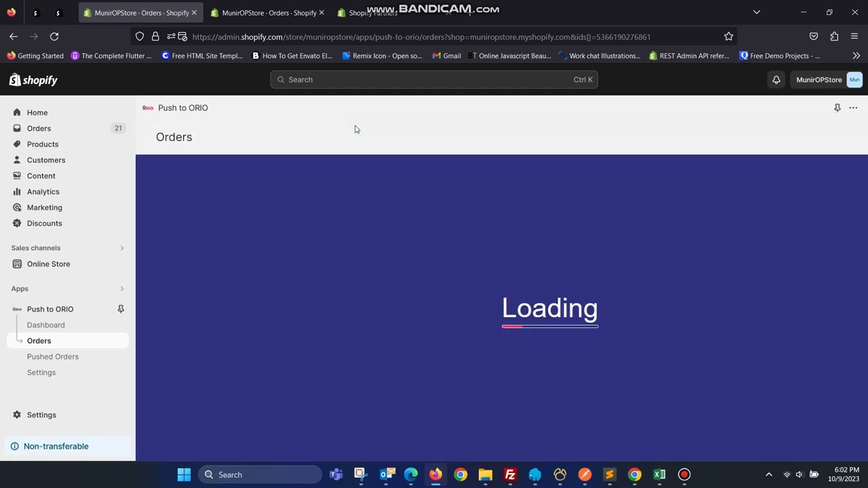Show hidden system tray icons chevron

768,474
